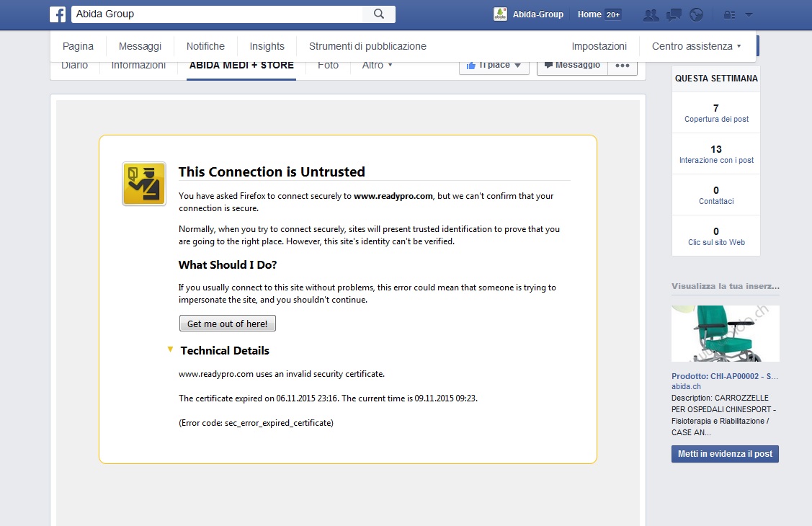Expand the Centro assistenza dropdown
Screen dimensions: 812x526
[697, 46]
